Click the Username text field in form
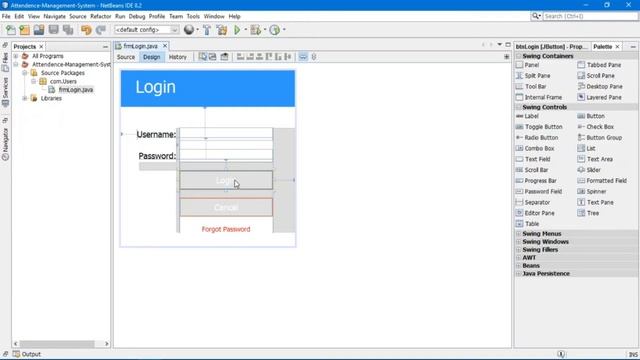 pyautogui.click(x=226, y=133)
